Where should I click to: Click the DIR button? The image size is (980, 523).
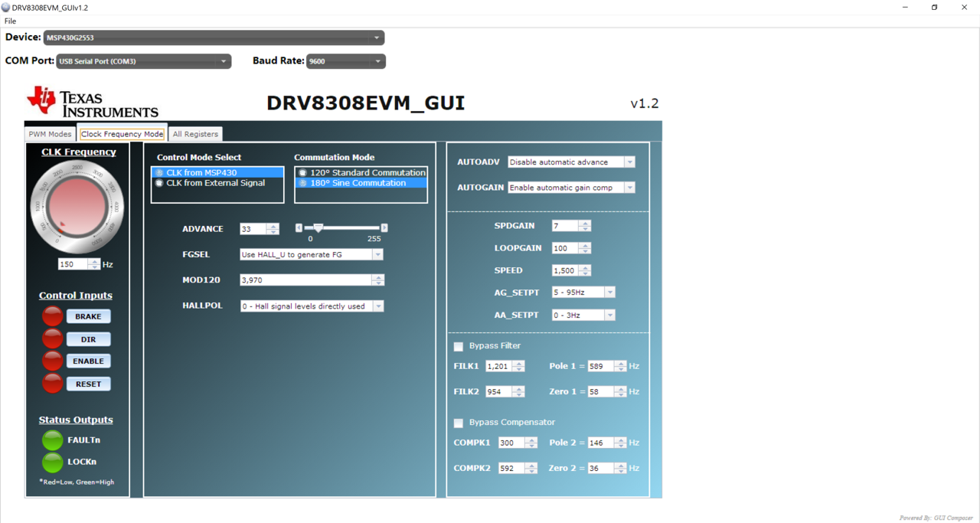click(88, 339)
